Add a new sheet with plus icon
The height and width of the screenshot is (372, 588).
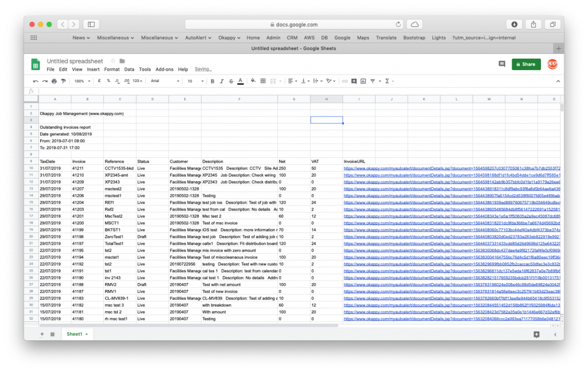(42, 334)
